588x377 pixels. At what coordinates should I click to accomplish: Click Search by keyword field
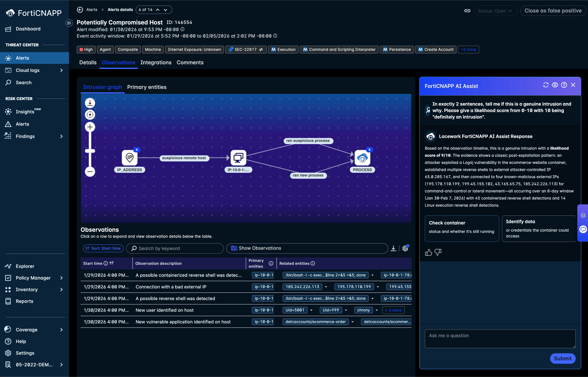click(175, 248)
